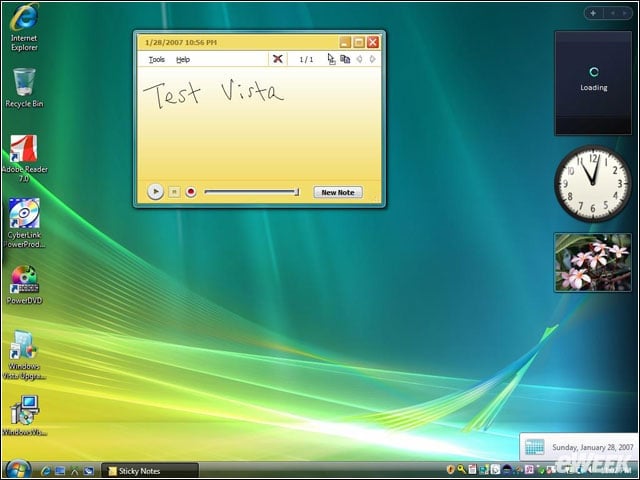The width and height of the screenshot is (640, 480).
Task: Click the note title bar date 1/28/2007 10:56 PM
Action: pyautogui.click(x=181, y=42)
